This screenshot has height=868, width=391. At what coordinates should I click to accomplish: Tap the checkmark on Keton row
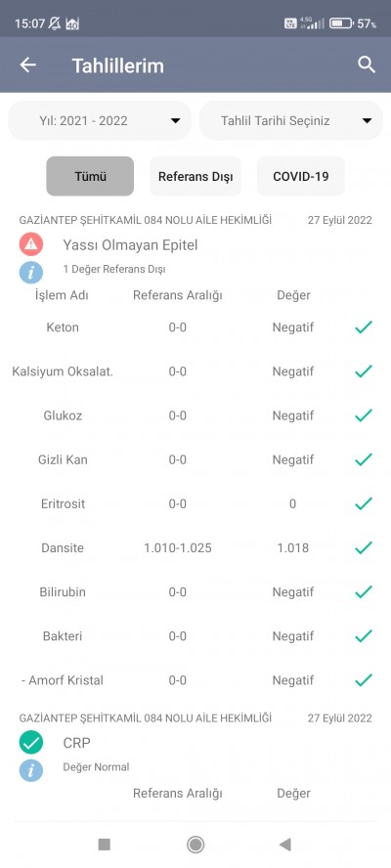point(364,327)
